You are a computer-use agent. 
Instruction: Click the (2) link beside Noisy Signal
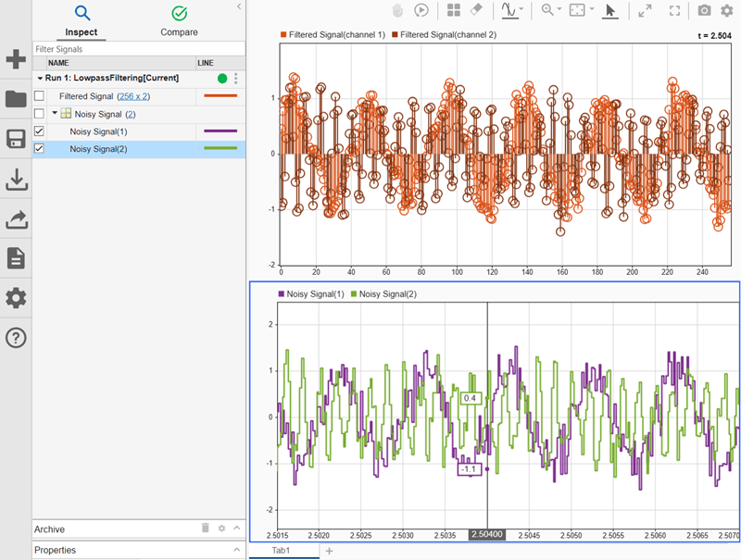pos(131,114)
